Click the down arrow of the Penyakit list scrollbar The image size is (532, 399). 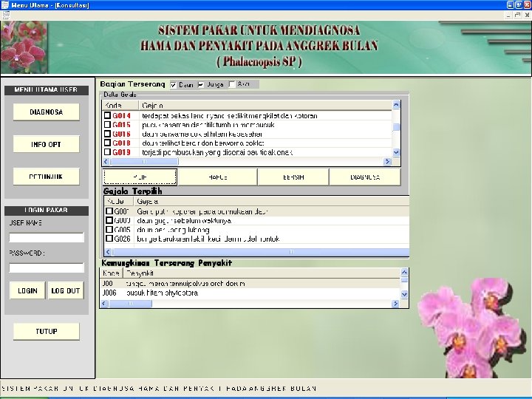point(404,294)
